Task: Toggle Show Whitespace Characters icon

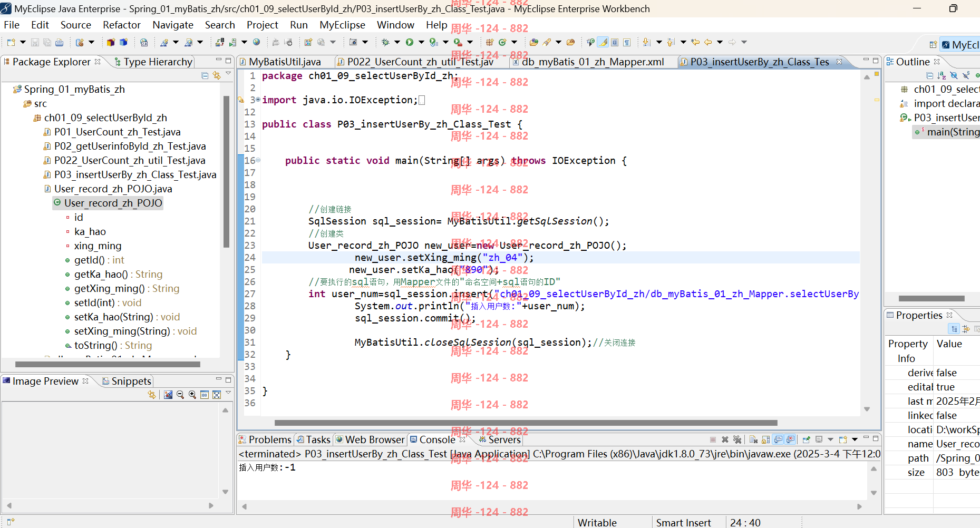Action: pyautogui.click(x=627, y=42)
